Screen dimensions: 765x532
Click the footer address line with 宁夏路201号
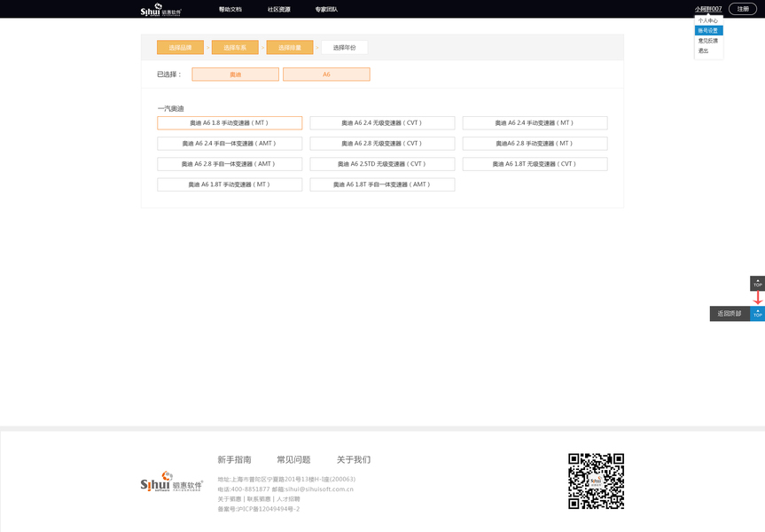tap(286, 480)
